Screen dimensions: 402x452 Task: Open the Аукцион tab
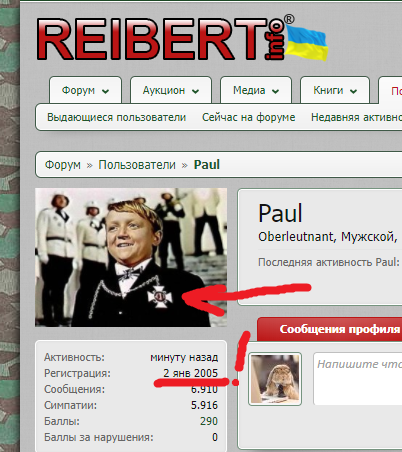point(171,90)
